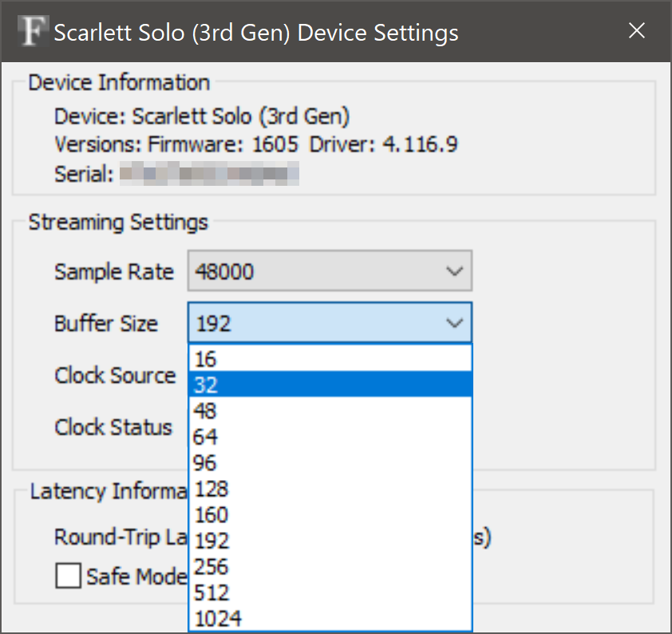Image resolution: width=672 pixels, height=634 pixels.
Task: Click the blurred Serial number value
Action: [209, 173]
